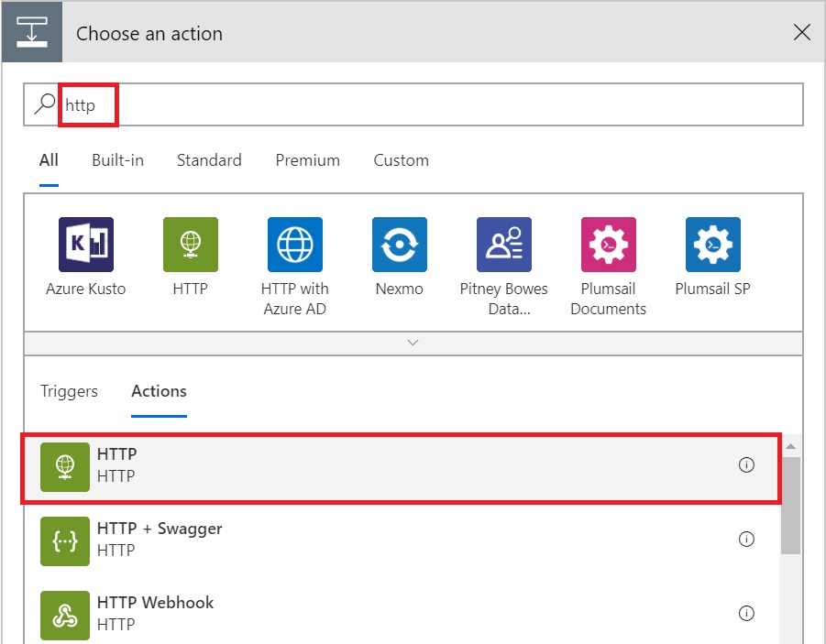The image size is (826, 644).
Task: Add the HTTP + Swagger action
Action: [x=401, y=540]
